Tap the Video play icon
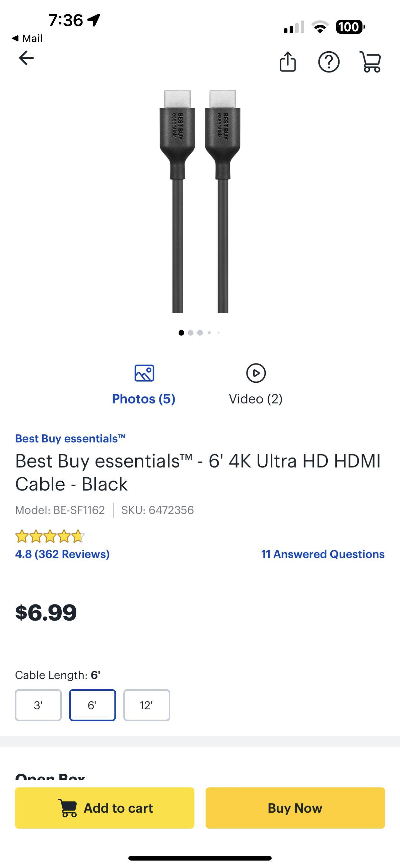400x868 pixels. (256, 373)
